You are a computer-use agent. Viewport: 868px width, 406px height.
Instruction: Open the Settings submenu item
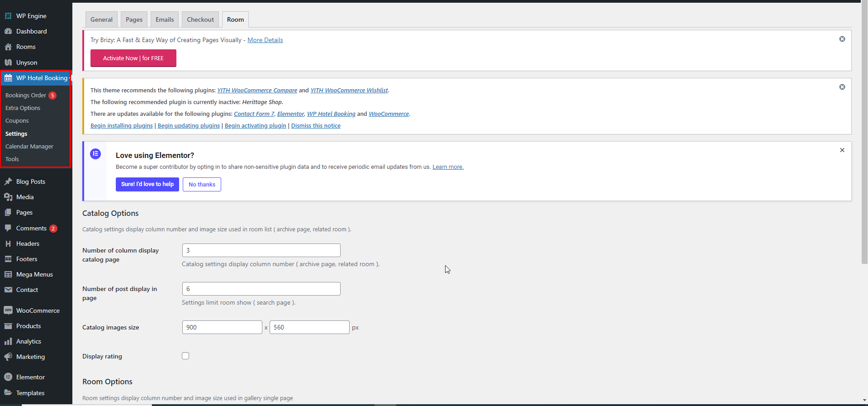click(16, 134)
